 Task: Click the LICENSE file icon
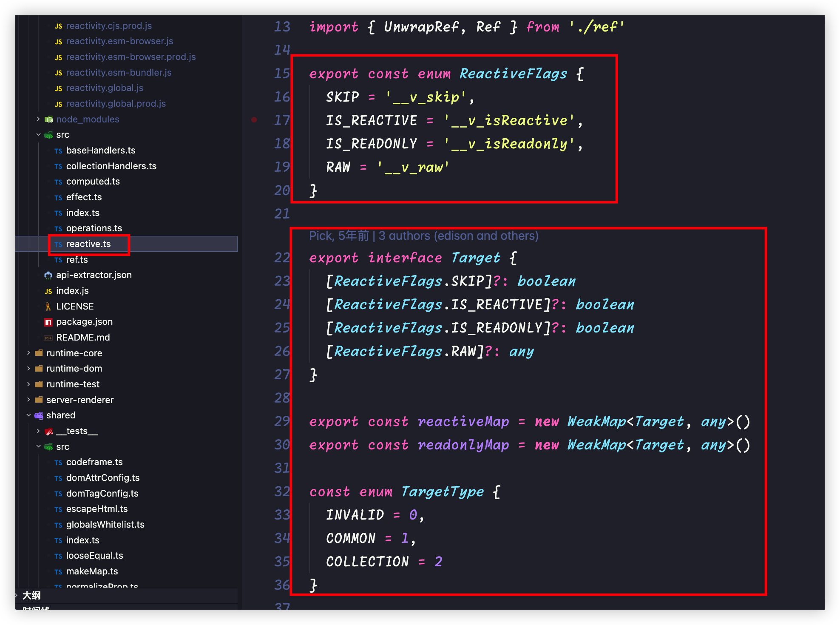[48, 307]
